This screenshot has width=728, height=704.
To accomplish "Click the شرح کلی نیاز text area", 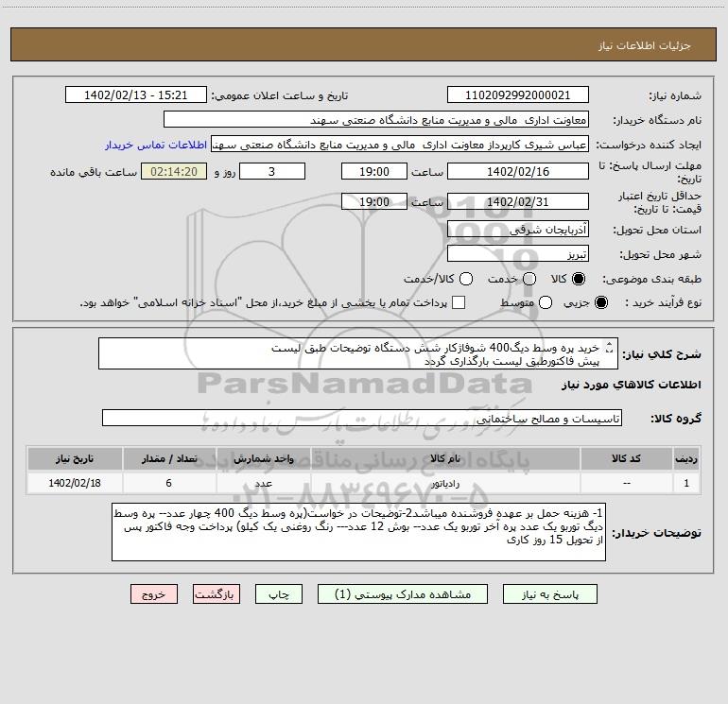I will (358, 354).
